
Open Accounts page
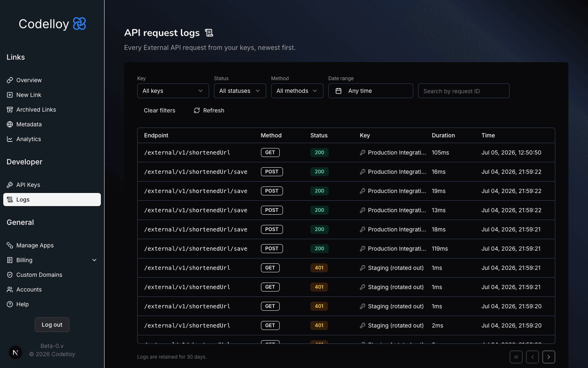(52, 289)
